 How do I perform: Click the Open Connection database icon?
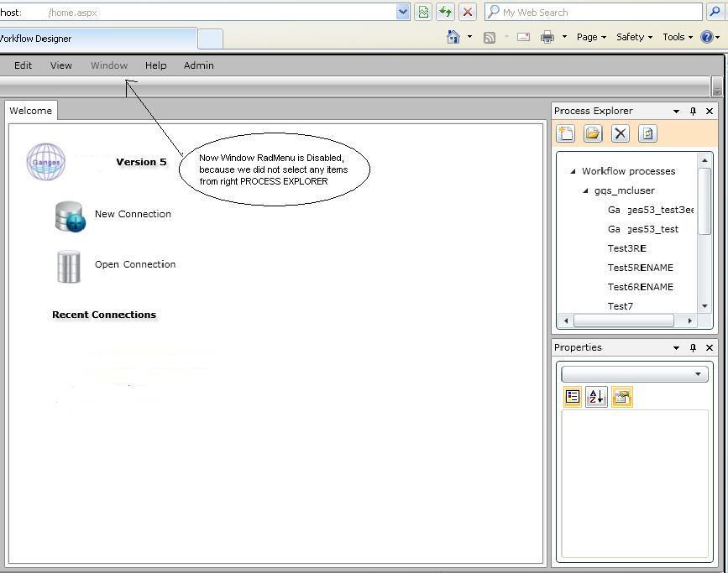(69, 267)
